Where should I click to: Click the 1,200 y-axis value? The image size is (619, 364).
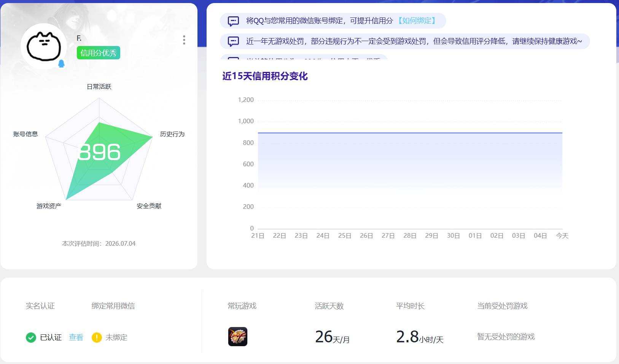pyautogui.click(x=246, y=100)
